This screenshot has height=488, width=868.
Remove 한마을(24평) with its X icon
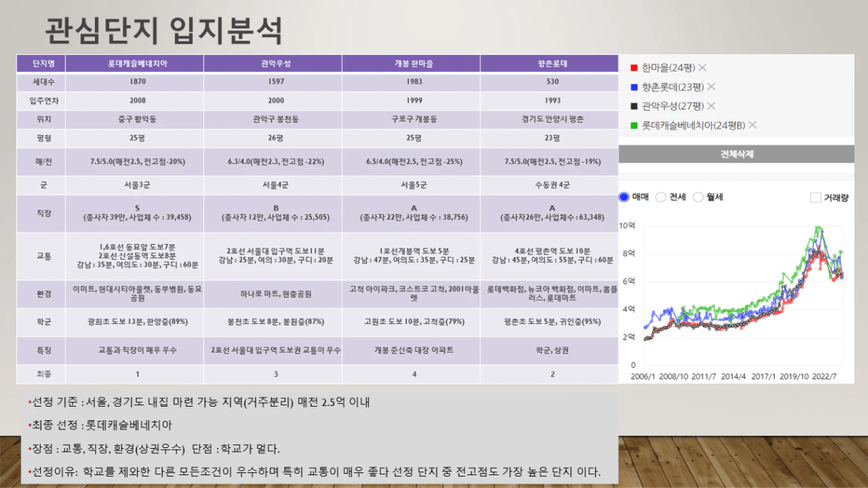pos(702,68)
